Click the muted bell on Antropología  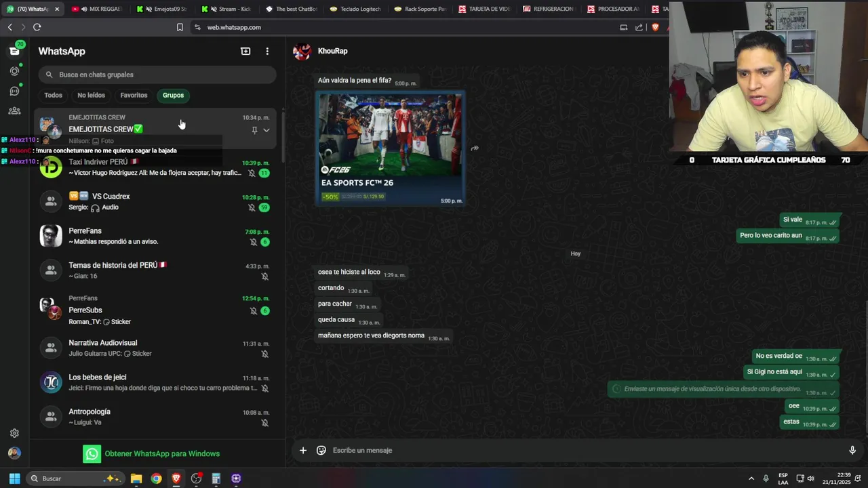coord(265,423)
